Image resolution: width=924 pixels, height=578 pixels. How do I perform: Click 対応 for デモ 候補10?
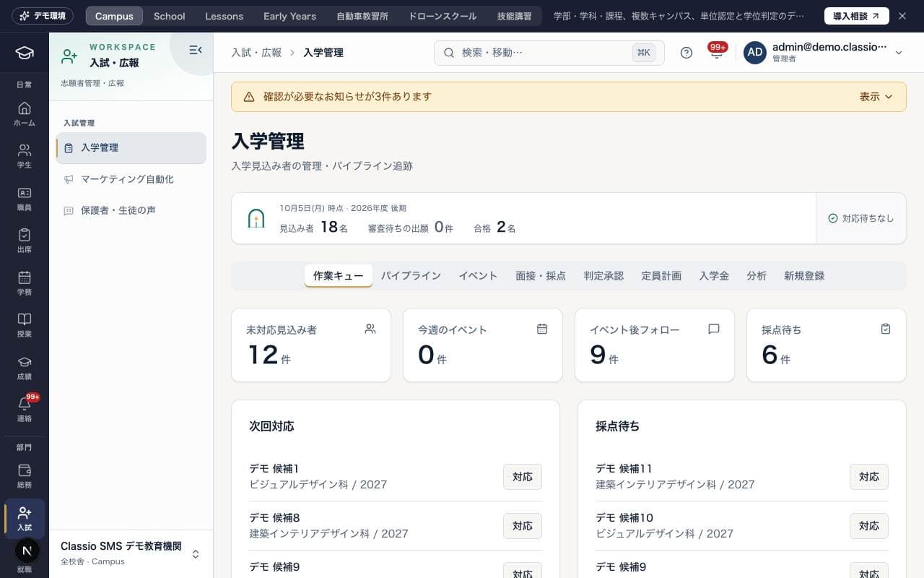click(x=869, y=526)
